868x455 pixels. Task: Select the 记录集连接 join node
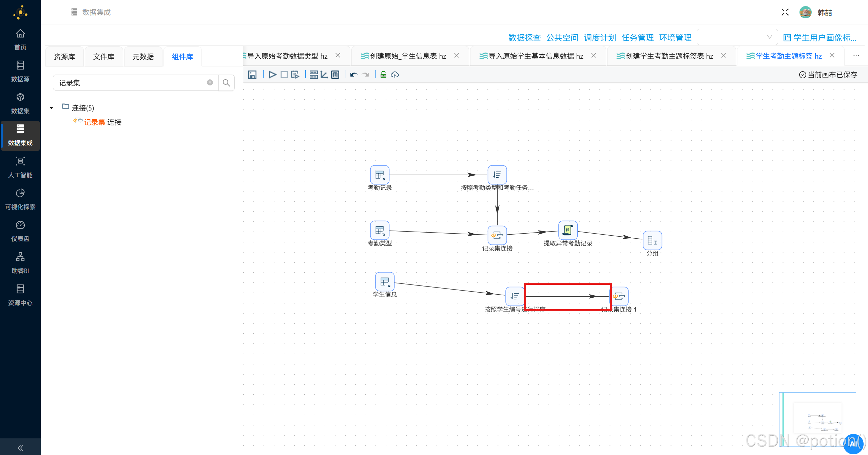coord(497,235)
